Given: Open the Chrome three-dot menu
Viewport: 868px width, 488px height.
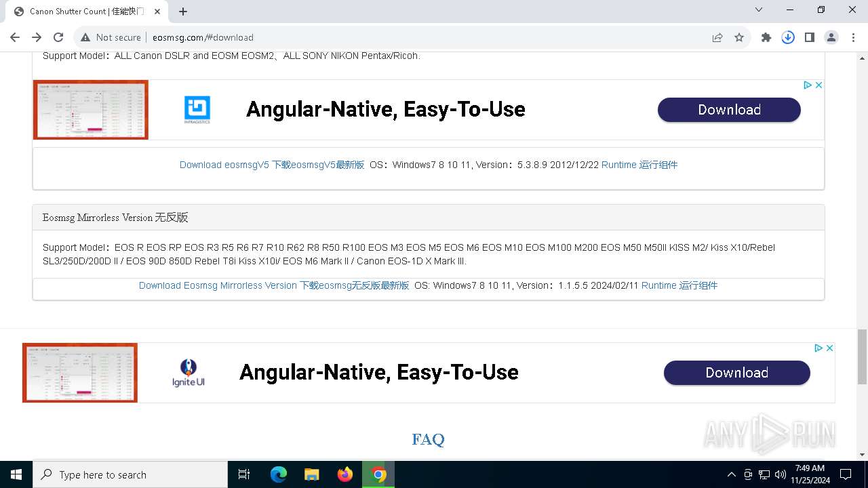Looking at the screenshot, I should click(x=853, y=37).
